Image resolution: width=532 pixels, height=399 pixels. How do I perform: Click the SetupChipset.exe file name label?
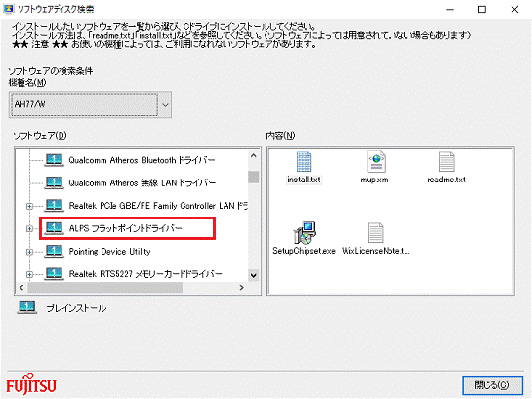(x=304, y=251)
